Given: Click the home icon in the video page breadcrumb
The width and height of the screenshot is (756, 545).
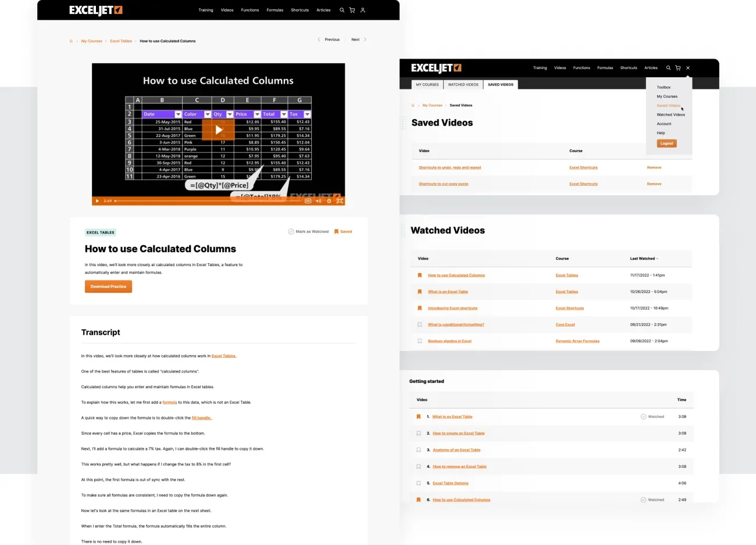Looking at the screenshot, I should click(x=71, y=41).
